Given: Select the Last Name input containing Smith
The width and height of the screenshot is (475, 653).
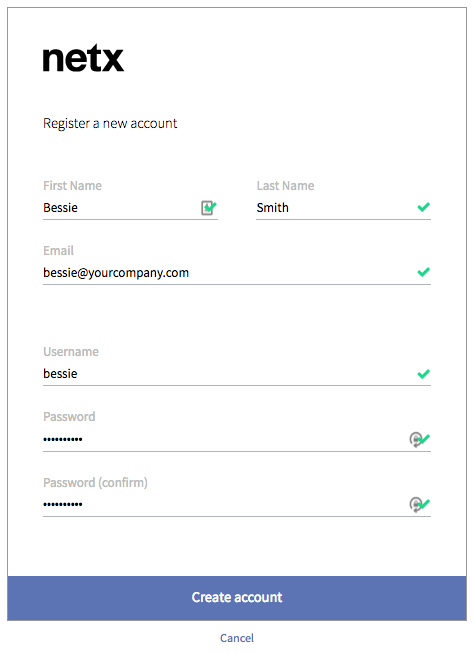Looking at the screenshot, I should [343, 208].
